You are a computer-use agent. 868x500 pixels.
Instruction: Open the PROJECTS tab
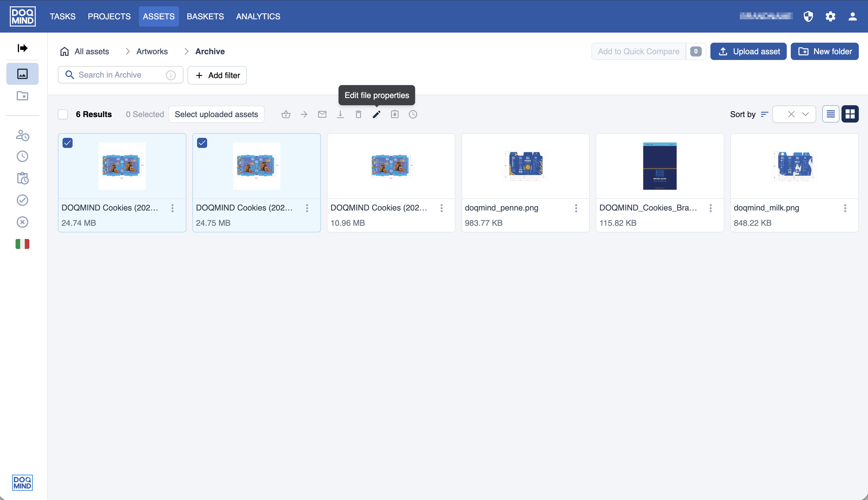pos(109,16)
